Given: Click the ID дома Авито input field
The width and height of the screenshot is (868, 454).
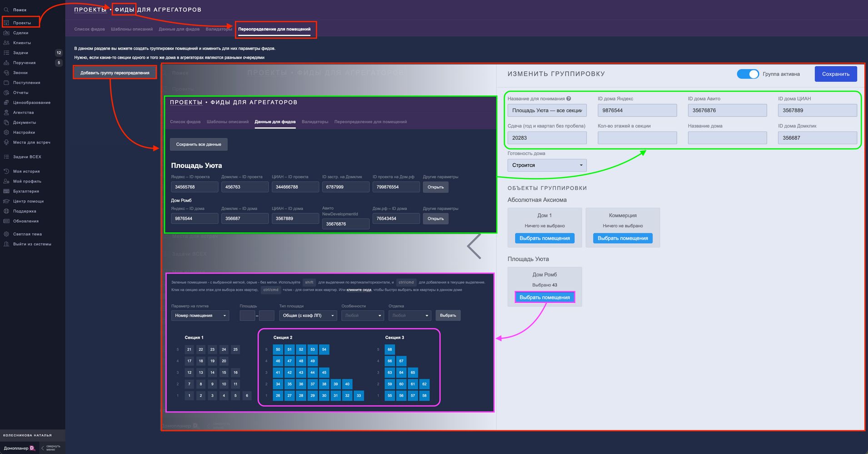Looking at the screenshot, I should coord(727,110).
